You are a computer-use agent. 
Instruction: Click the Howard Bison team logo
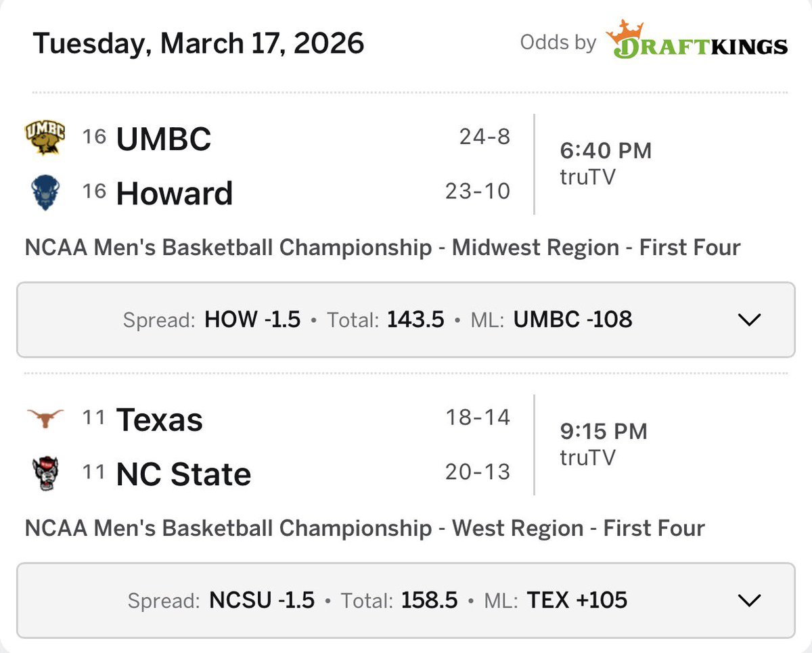click(x=45, y=193)
